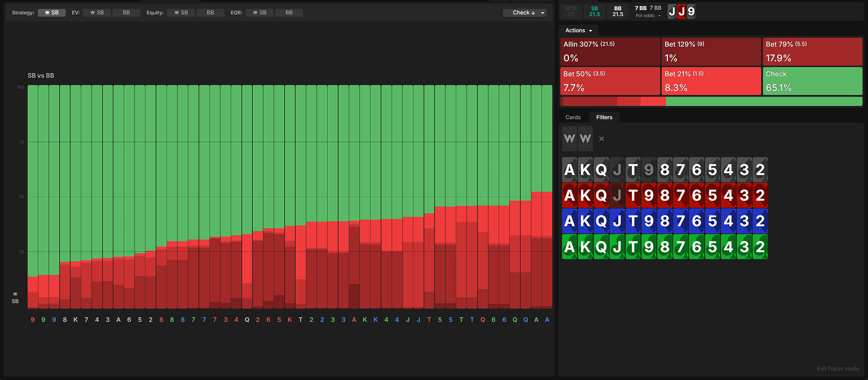This screenshot has width=868, height=380.
Task: Switch to the Cards tab
Action: click(573, 117)
